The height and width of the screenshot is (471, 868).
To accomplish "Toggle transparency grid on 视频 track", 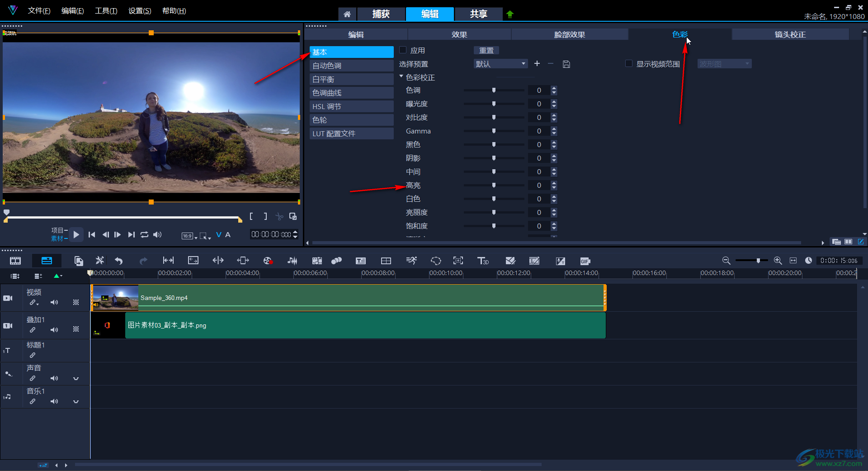I will tap(76, 302).
